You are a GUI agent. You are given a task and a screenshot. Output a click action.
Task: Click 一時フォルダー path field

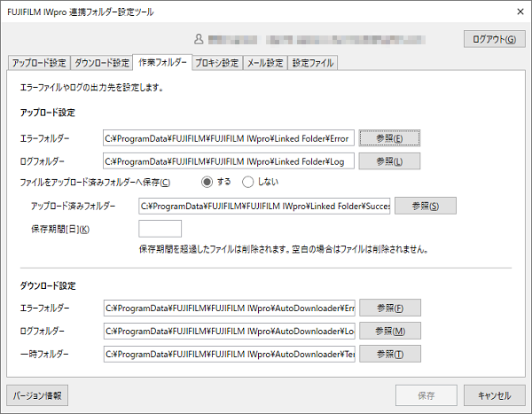(x=230, y=354)
